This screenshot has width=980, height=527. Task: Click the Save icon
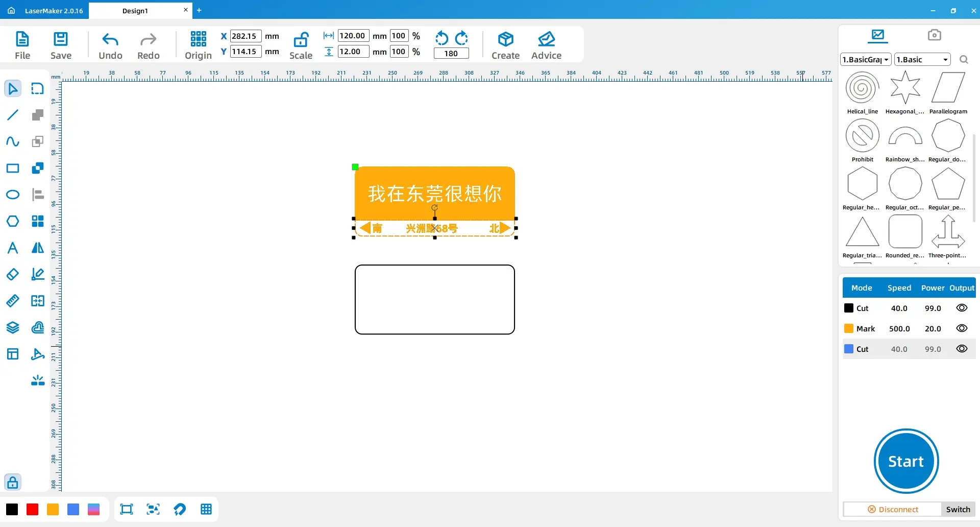tap(61, 39)
